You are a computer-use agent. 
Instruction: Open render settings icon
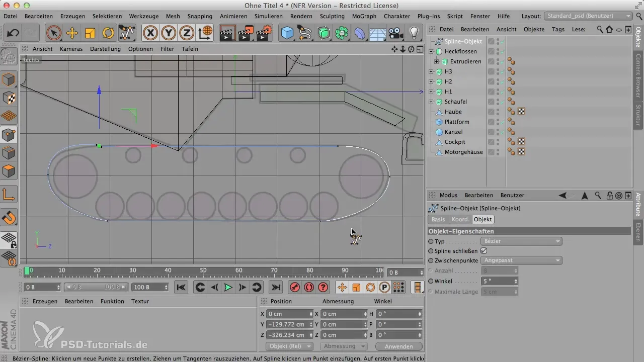264,34
